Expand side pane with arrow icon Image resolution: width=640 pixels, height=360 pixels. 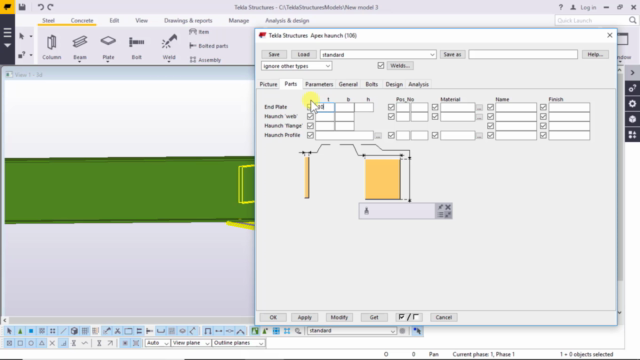tap(632, 73)
